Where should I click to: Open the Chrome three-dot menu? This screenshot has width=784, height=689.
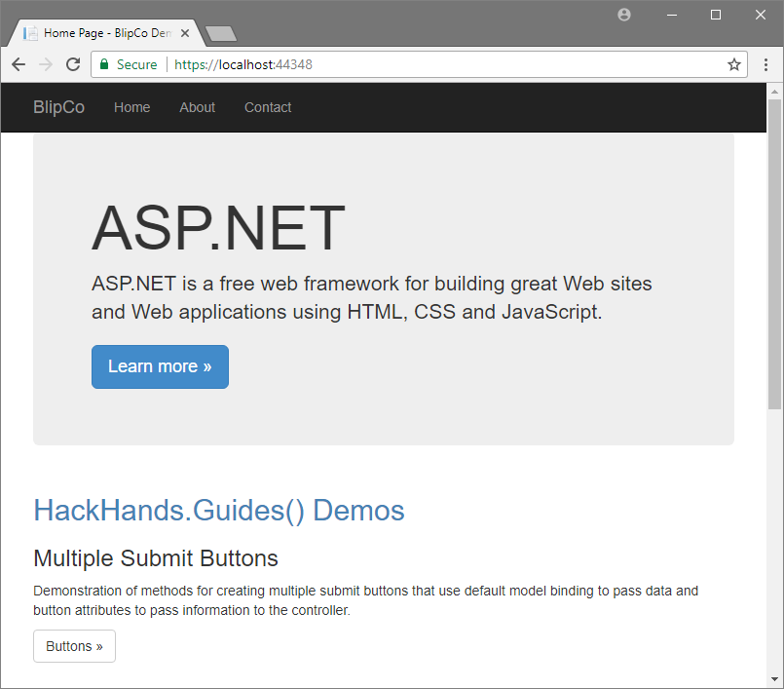coord(765,64)
